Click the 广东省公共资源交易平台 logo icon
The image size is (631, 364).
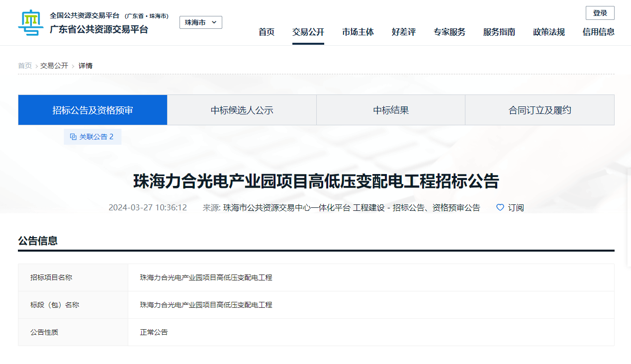click(31, 22)
